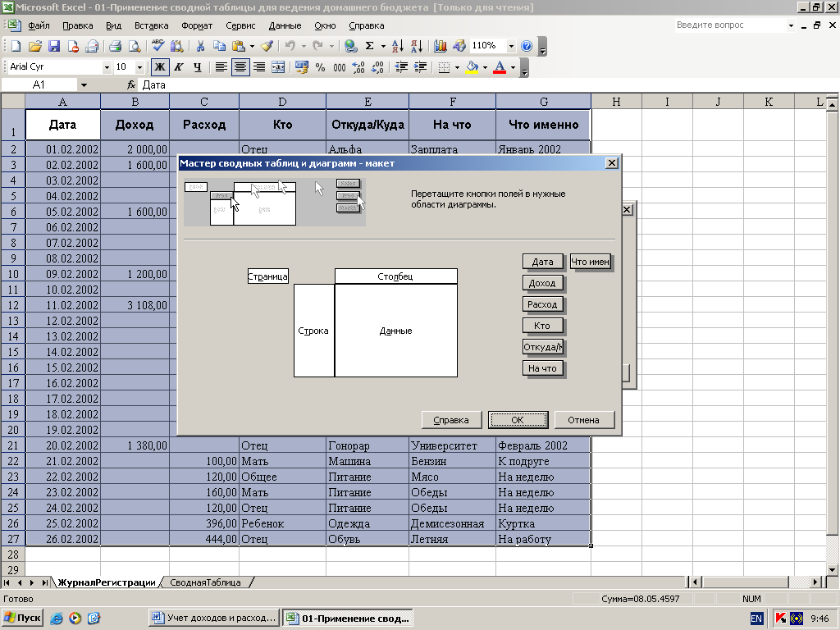The image size is (840, 630).
Task: Open the paste options arrow
Action: [x=252, y=46]
